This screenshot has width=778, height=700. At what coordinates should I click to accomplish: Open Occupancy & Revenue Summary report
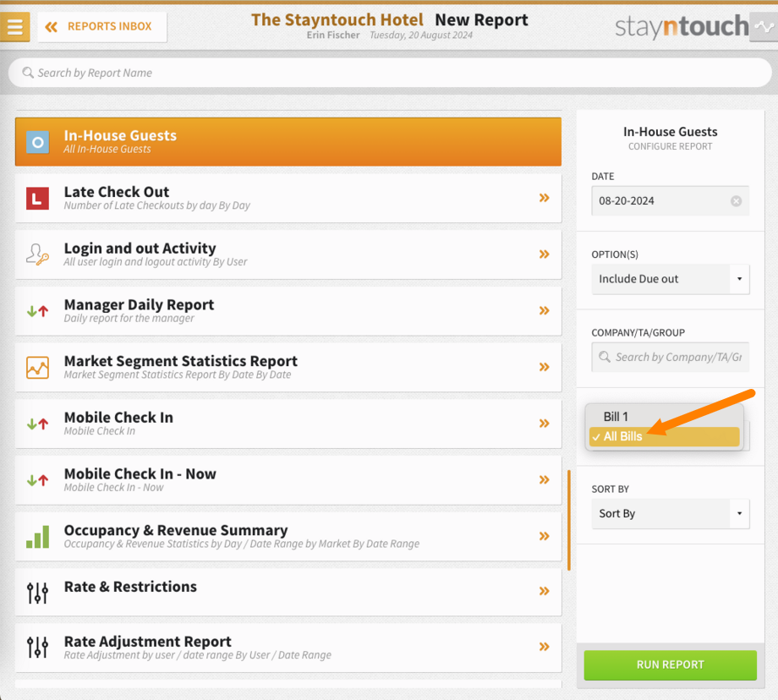[x=288, y=536]
